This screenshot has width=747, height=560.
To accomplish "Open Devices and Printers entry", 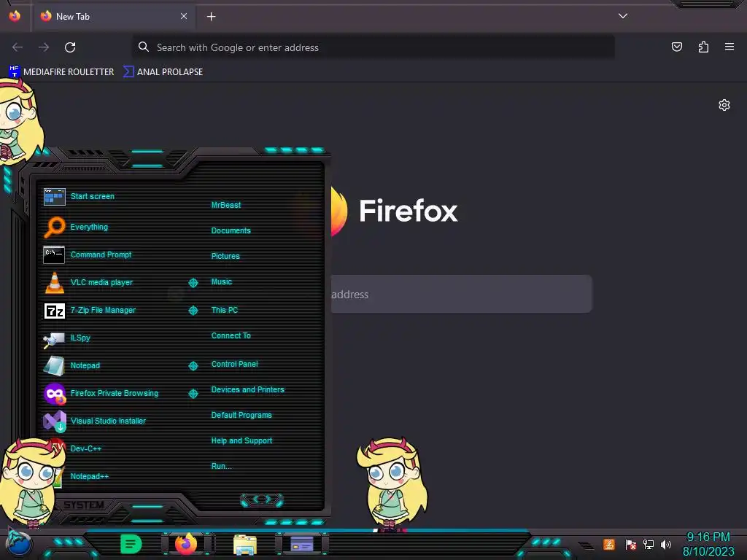I will click(x=247, y=390).
